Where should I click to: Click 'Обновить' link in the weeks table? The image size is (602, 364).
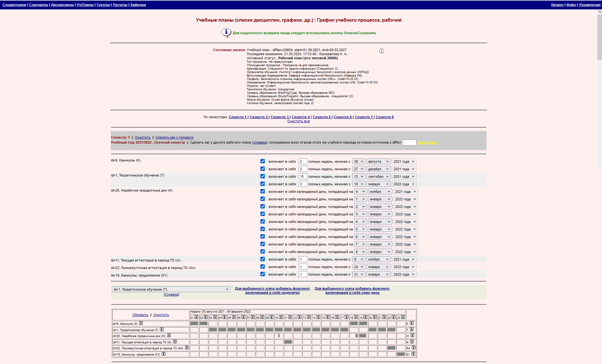[x=140, y=315]
